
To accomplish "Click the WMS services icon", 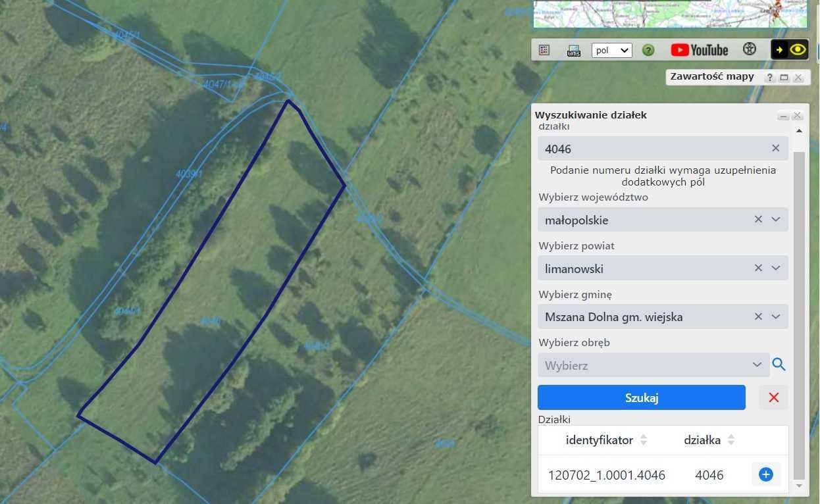I will click(x=573, y=51).
